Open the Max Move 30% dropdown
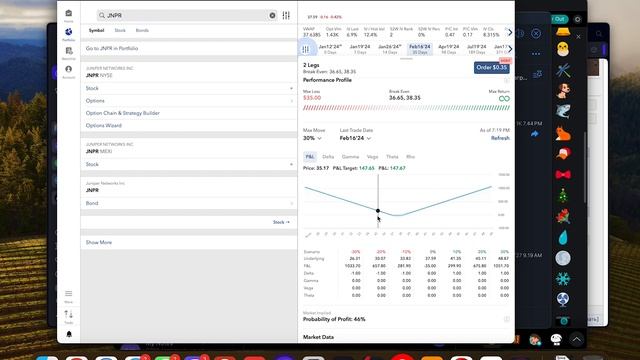 pyautogui.click(x=312, y=138)
